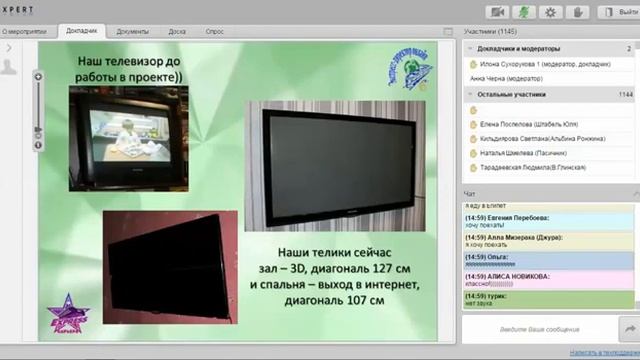Toggle the green microphone button
The image size is (640, 360).
click(x=524, y=12)
